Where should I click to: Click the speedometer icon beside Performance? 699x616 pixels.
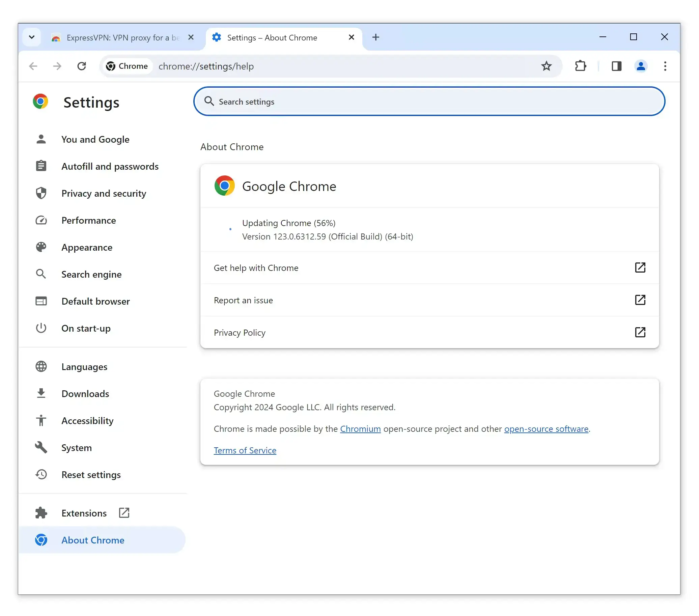point(41,220)
